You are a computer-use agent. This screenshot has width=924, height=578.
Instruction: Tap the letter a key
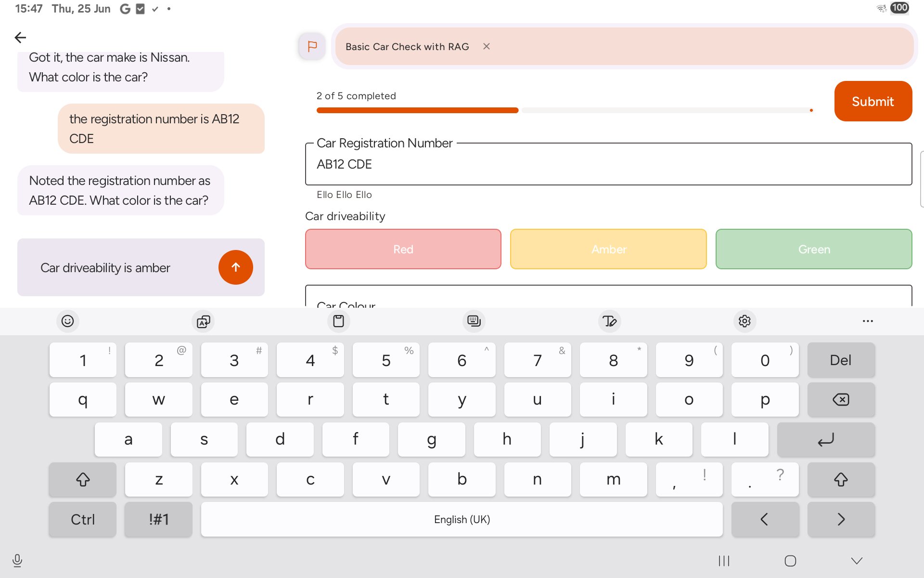pos(128,440)
